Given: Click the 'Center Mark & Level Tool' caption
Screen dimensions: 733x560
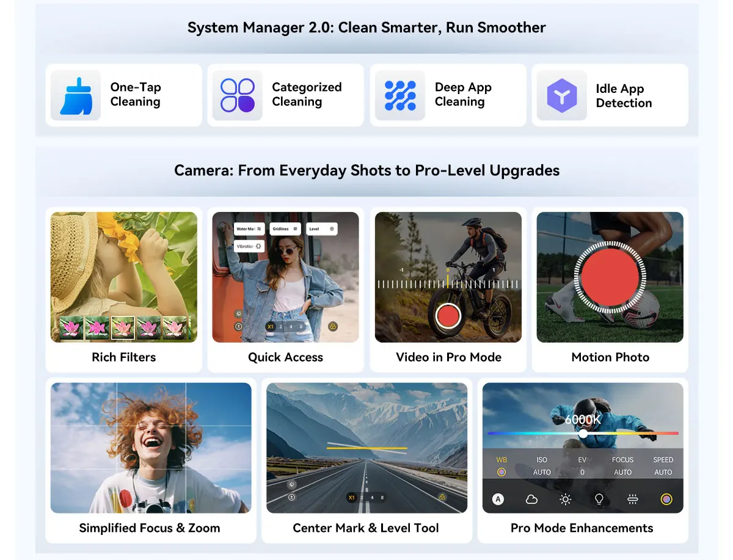Looking at the screenshot, I should pos(366,528).
